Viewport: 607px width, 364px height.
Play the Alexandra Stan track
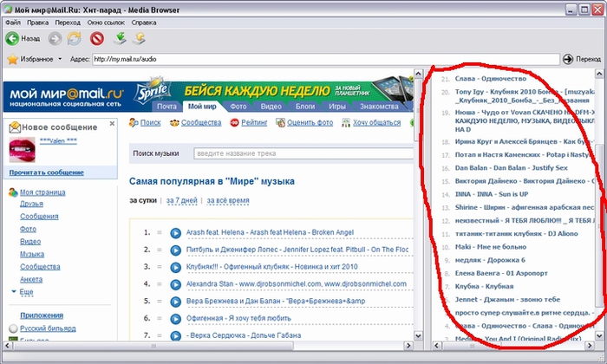pos(175,284)
